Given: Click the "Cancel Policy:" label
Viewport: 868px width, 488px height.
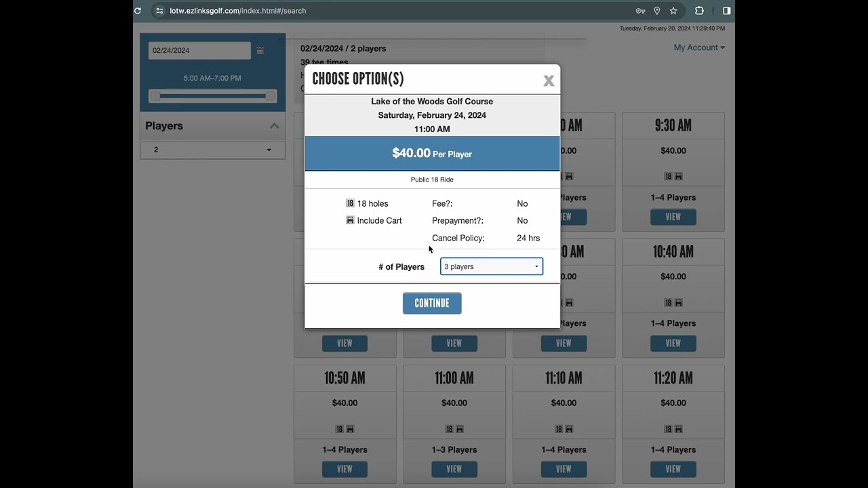Looking at the screenshot, I should pos(458,238).
